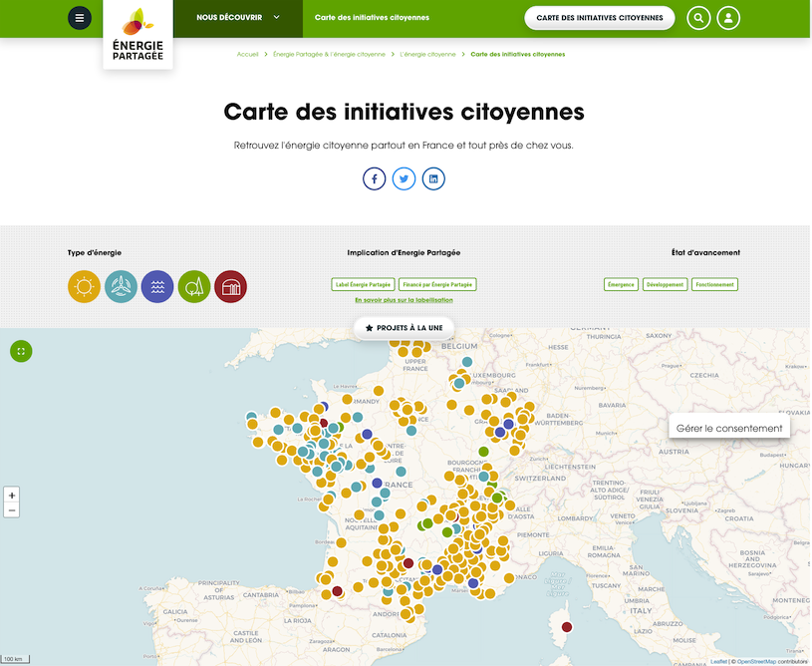Filter by solar energy type icon
The width and height of the screenshot is (812, 666).
[x=84, y=287]
